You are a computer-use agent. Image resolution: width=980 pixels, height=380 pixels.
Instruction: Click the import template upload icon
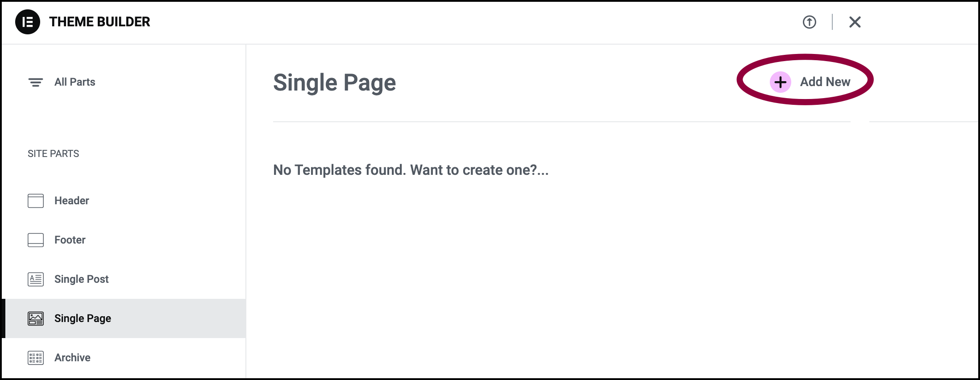(x=809, y=22)
